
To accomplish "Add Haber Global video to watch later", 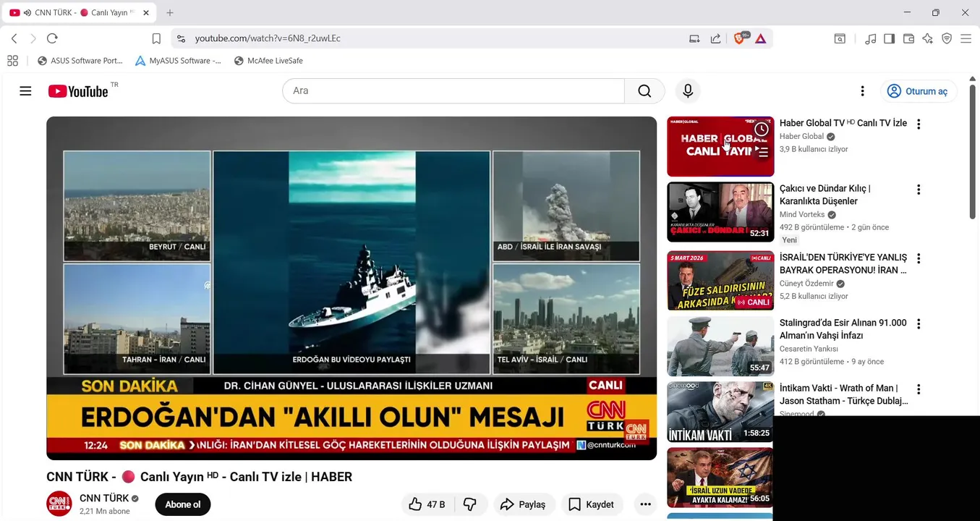I will tap(762, 130).
